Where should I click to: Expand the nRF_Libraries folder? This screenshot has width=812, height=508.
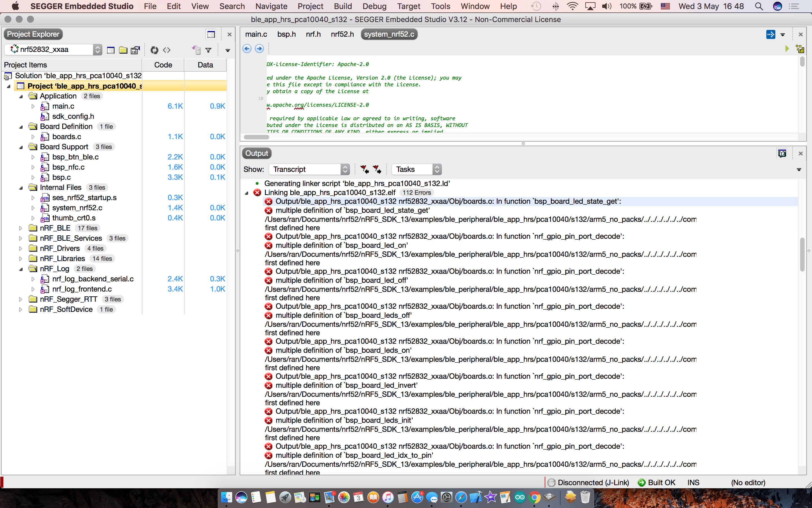pyautogui.click(x=21, y=259)
